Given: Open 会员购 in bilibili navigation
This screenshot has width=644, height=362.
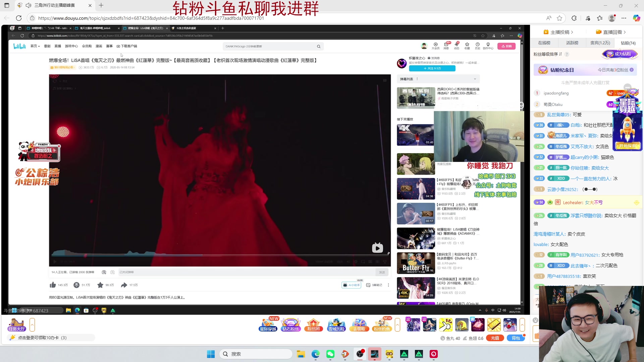Looking at the screenshot, I should (x=87, y=46).
